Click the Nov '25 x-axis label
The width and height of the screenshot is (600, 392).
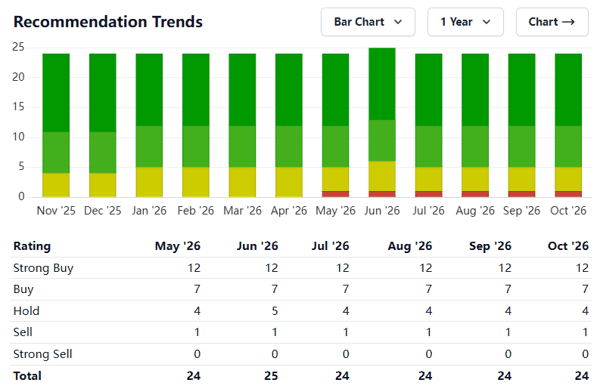coord(56,211)
